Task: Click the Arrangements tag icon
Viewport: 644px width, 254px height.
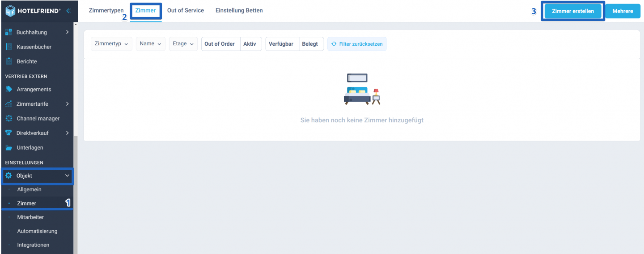Action: click(8, 89)
